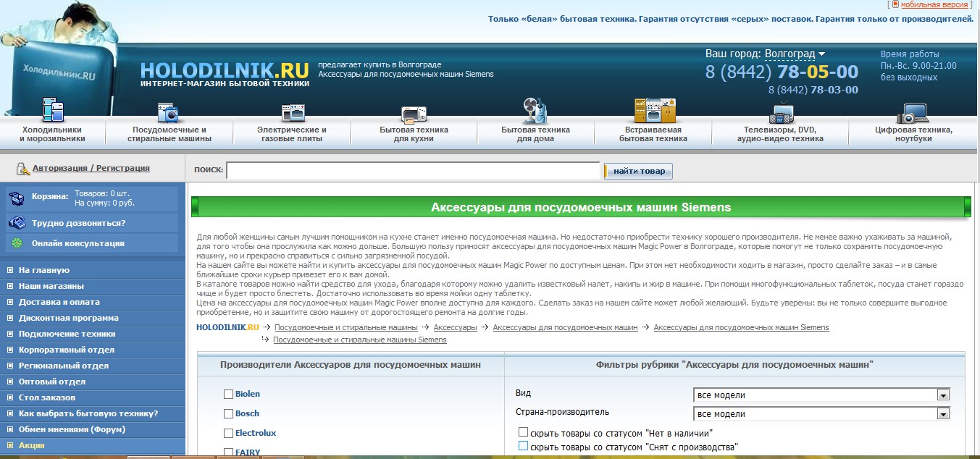Click the найти товар search button

(638, 171)
